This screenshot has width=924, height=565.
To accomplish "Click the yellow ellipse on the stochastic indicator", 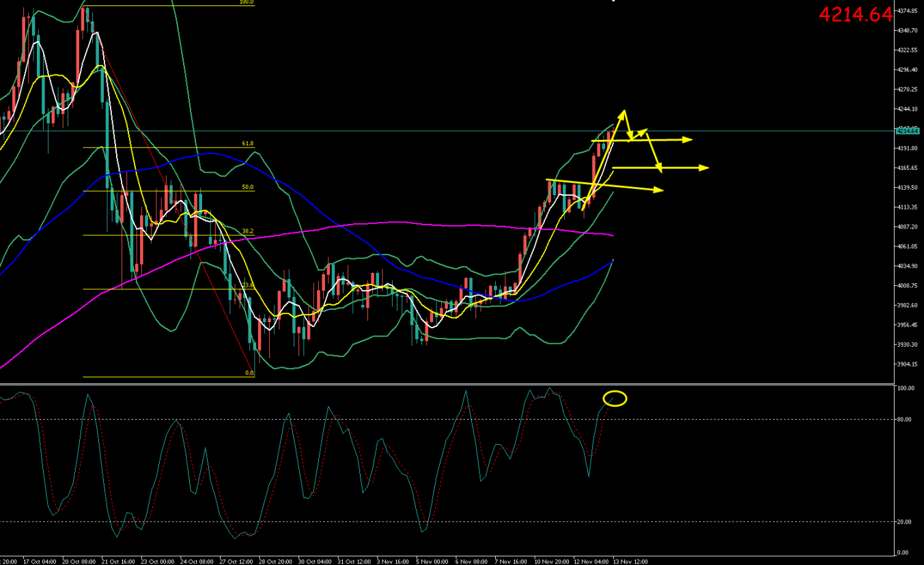I will pyautogui.click(x=615, y=399).
